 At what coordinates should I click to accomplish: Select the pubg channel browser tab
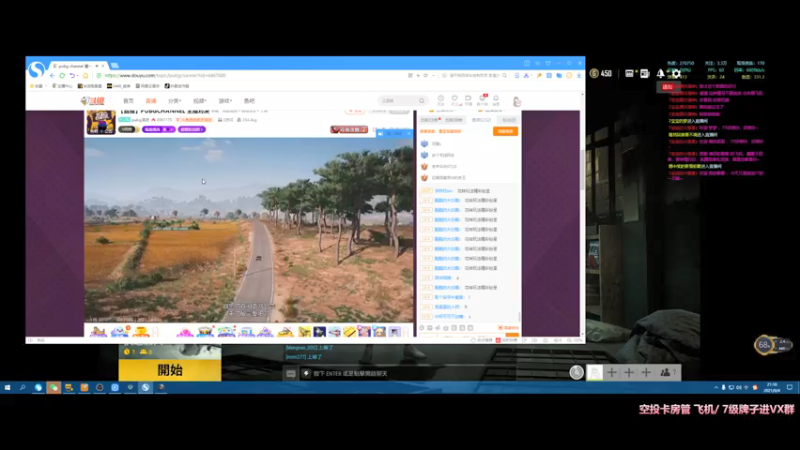click(79, 66)
